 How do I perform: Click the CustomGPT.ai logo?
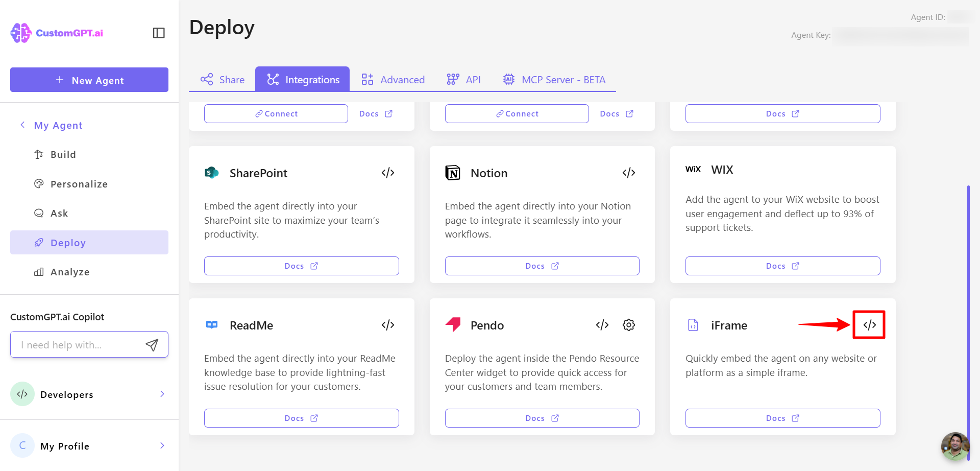point(57,33)
